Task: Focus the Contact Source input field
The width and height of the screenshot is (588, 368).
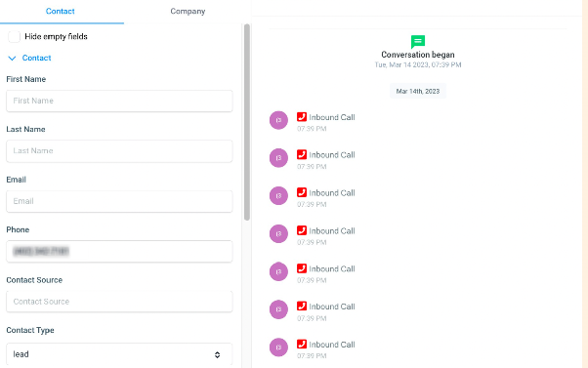Action: [119, 302]
